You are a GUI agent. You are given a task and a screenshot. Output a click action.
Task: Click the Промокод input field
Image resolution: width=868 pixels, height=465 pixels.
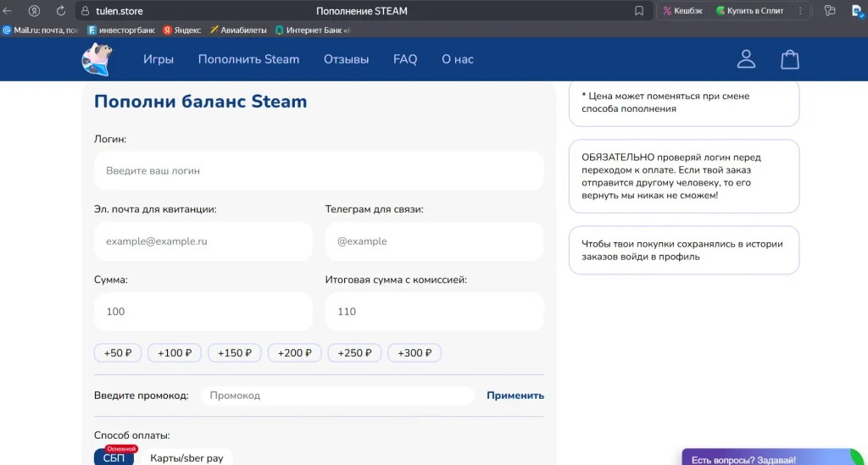click(x=337, y=396)
